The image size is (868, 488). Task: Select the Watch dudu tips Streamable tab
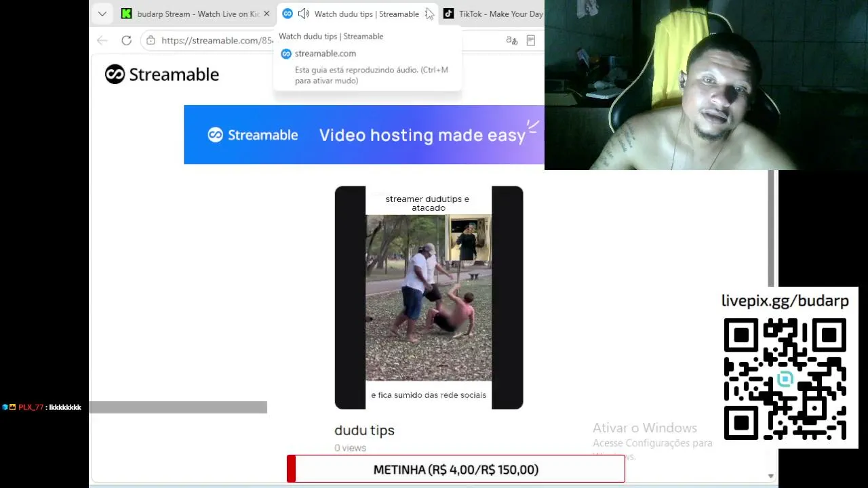point(358,14)
